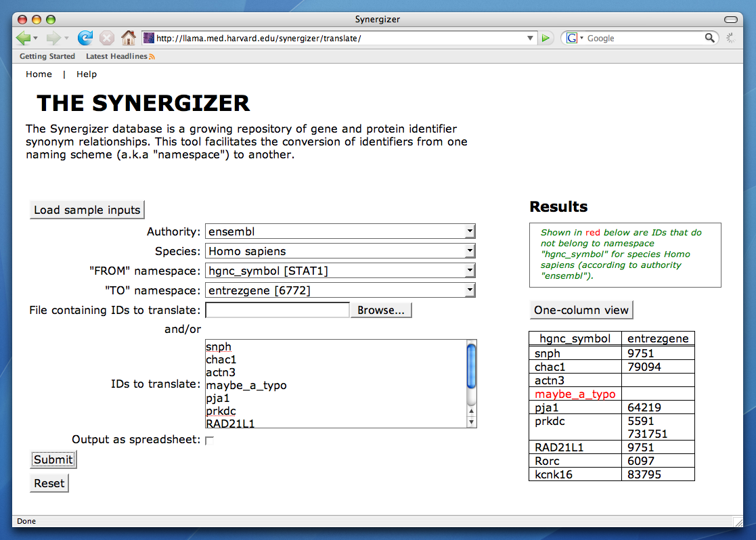Click the file path input field

[x=277, y=310]
